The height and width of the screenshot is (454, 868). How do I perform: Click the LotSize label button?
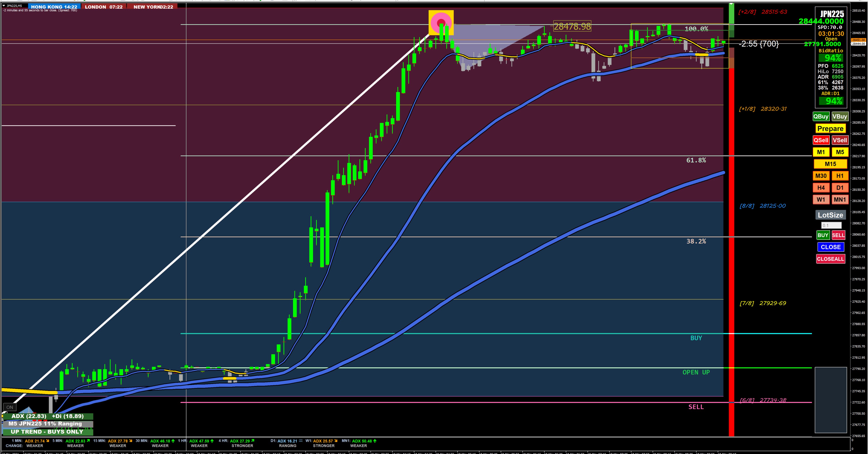tap(830, 215)
